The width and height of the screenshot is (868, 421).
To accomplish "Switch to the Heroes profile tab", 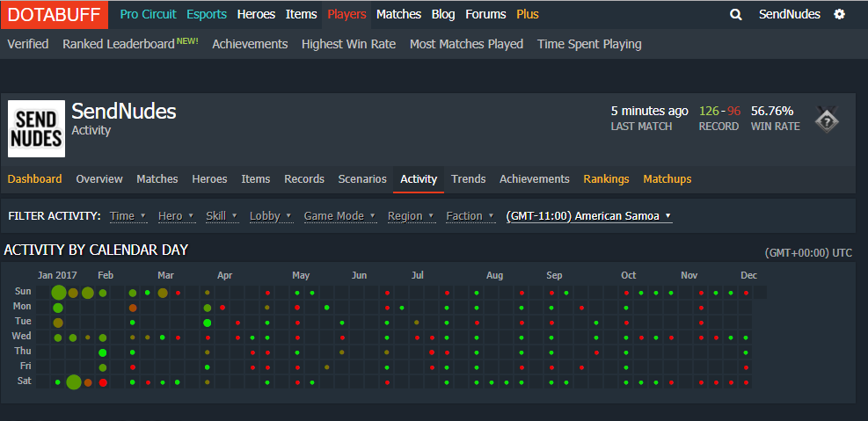I will [209, 179].
